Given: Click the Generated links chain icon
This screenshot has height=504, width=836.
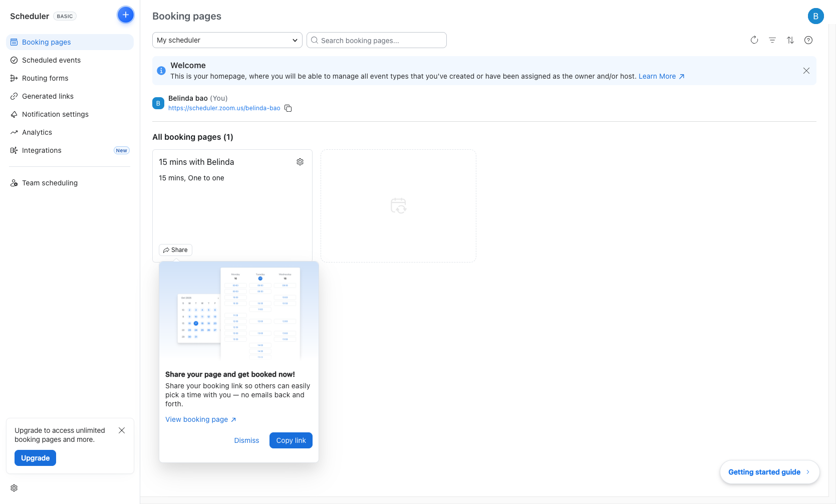Looking at the screenshot, I should coord(14,96).
